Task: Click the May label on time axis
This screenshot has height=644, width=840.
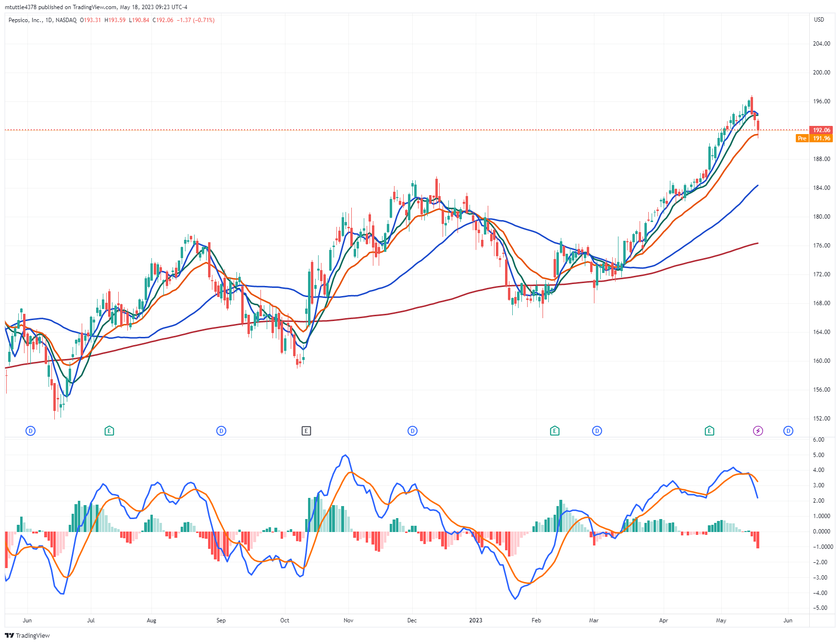Action: pyautogui.click(x=721, y=620)
